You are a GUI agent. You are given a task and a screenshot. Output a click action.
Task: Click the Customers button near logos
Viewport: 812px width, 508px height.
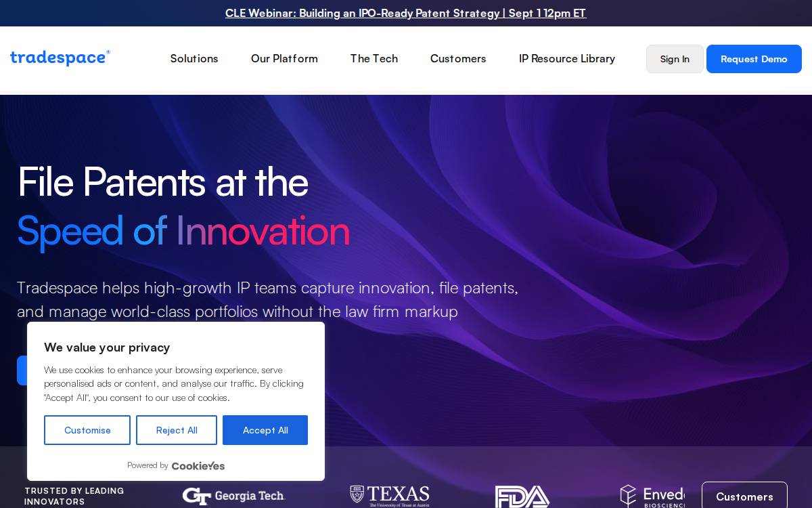[744, 496]
